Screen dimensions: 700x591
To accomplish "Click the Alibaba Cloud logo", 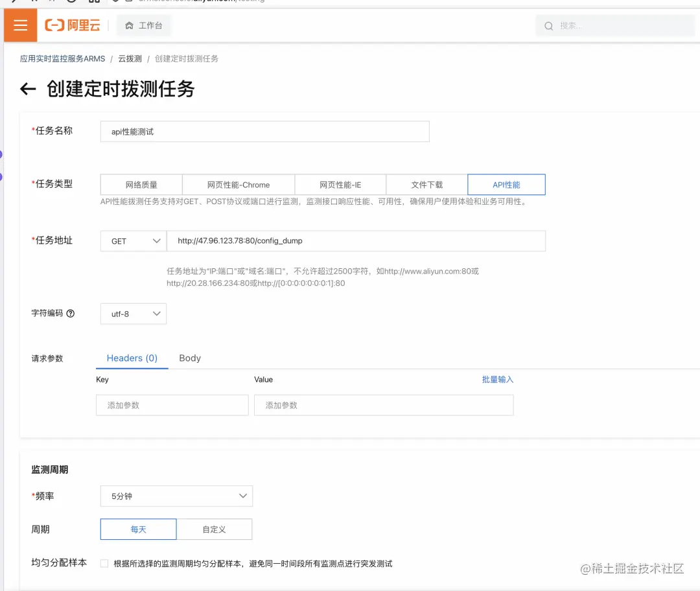I will 73,25.
